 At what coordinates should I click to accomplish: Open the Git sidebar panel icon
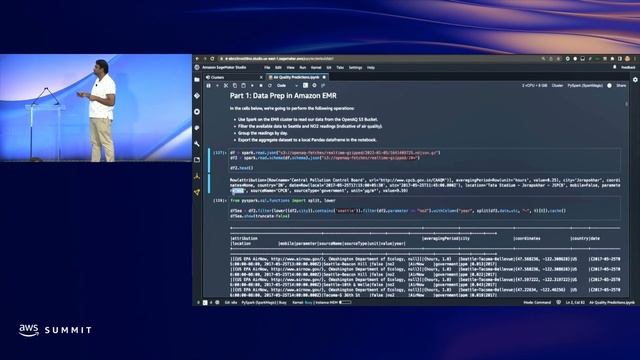click(197, 96)
